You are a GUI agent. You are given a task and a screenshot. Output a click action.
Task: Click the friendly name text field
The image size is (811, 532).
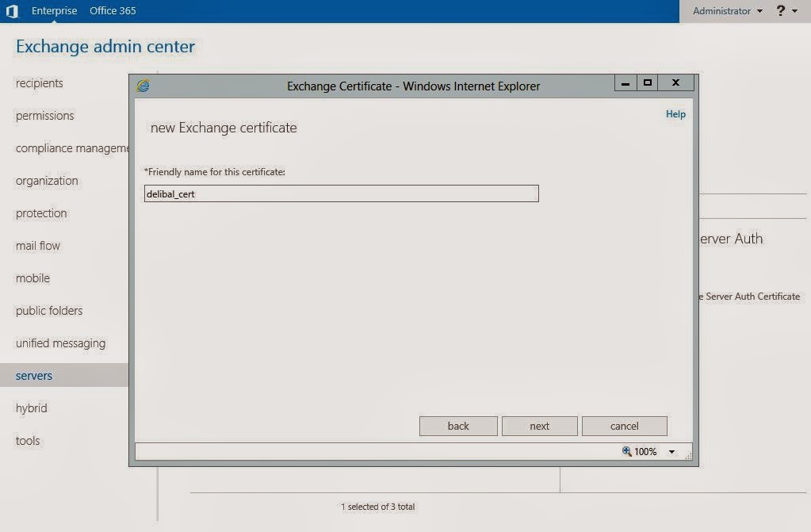point(341,193)
